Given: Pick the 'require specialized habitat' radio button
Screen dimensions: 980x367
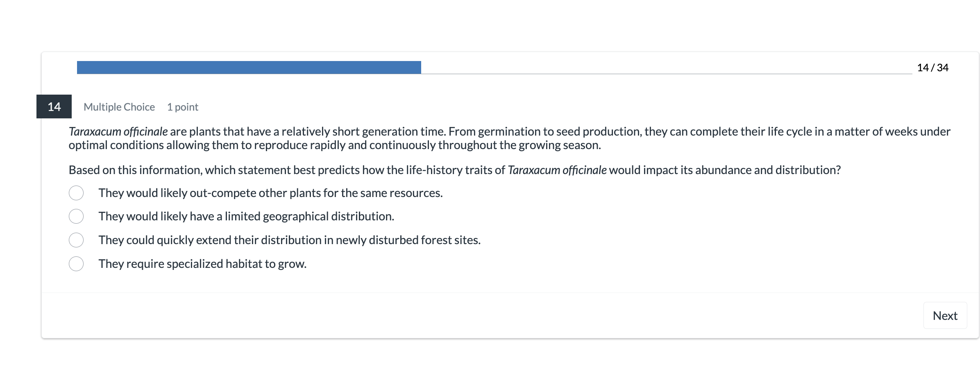Looking at the screenshot, I should [x=76, y=264].
